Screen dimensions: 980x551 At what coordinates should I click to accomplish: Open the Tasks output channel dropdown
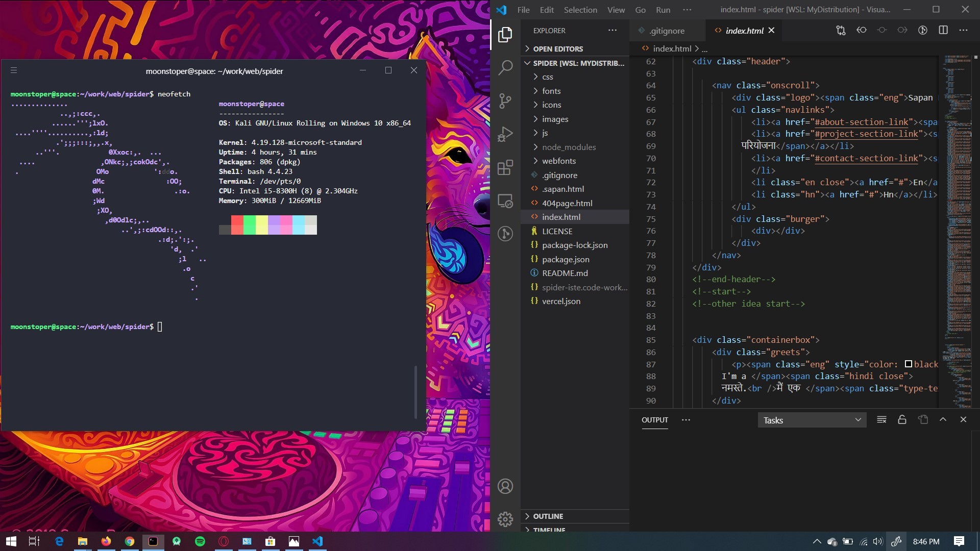point(812,420)
